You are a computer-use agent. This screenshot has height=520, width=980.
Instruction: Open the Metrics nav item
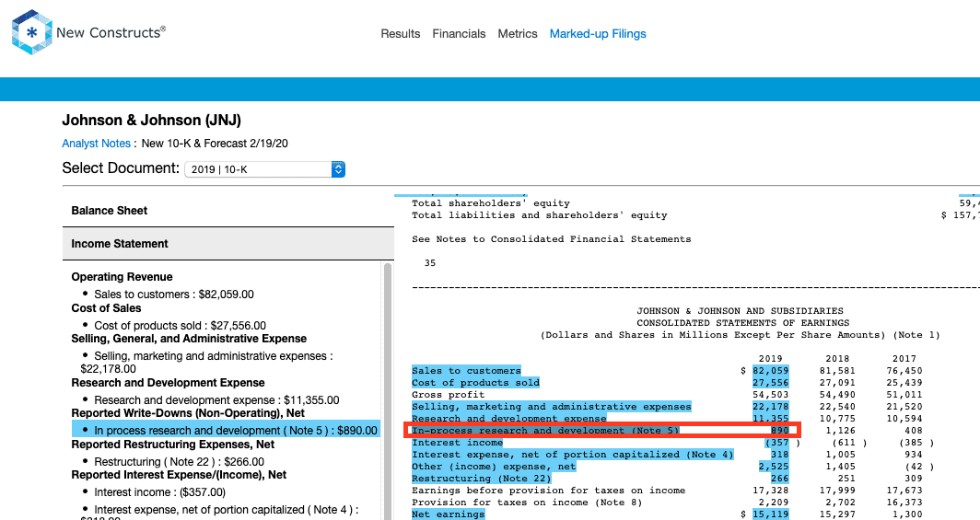click(x=518, y=34)
